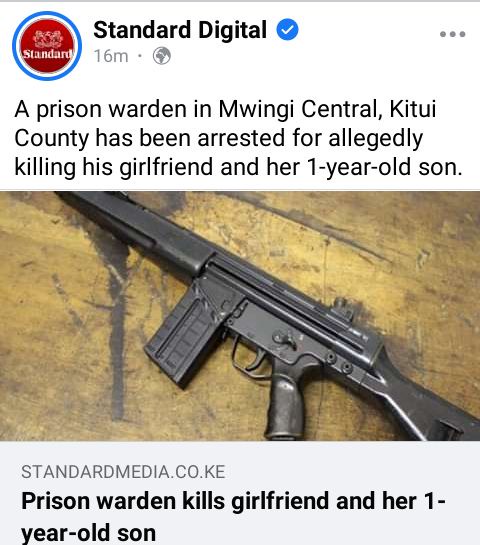Click 'killing his girlfriend' caption line

238,167
